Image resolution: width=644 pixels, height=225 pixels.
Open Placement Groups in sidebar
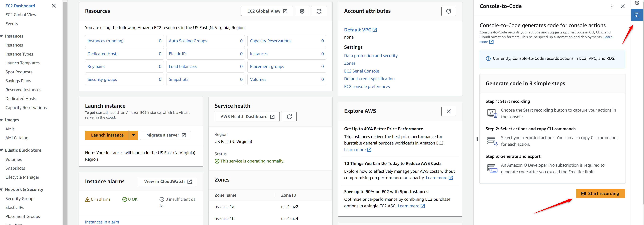pyautogui.click(x=23, y=217)
